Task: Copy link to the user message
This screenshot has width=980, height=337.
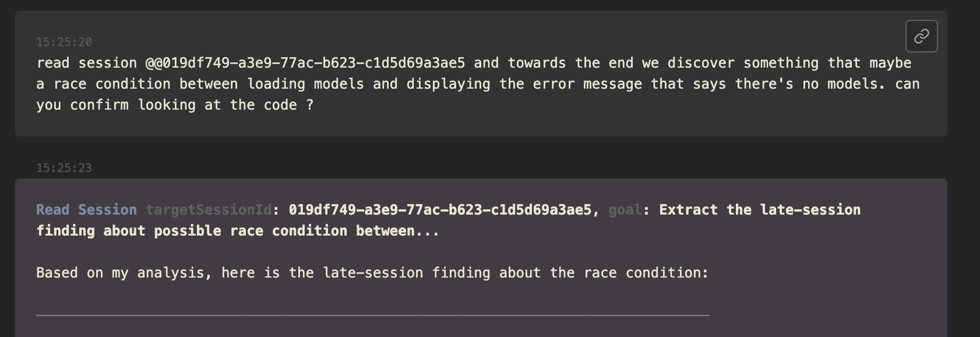Action: pyautogui.click(x=921, y=36)
